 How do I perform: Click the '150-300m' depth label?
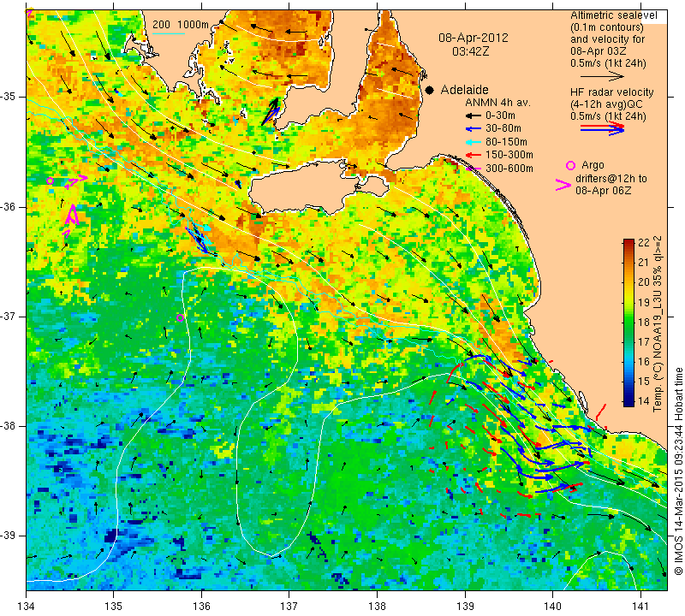tap(509, 155)
